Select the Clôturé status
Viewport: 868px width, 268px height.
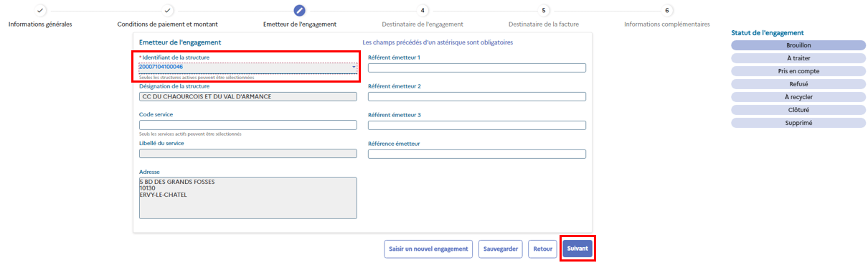pyautogui.click(x=798, y=110)
